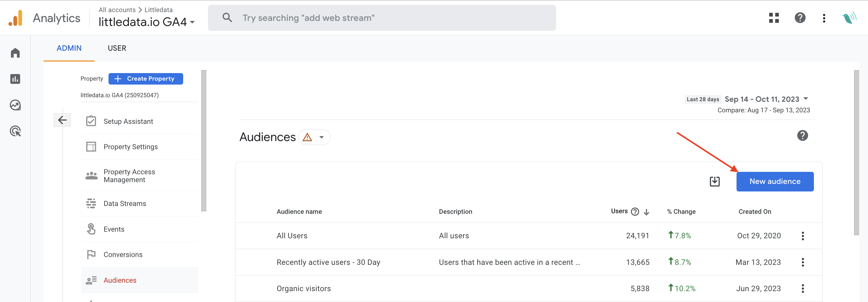Open Data Streams menu item

[140, 203]
